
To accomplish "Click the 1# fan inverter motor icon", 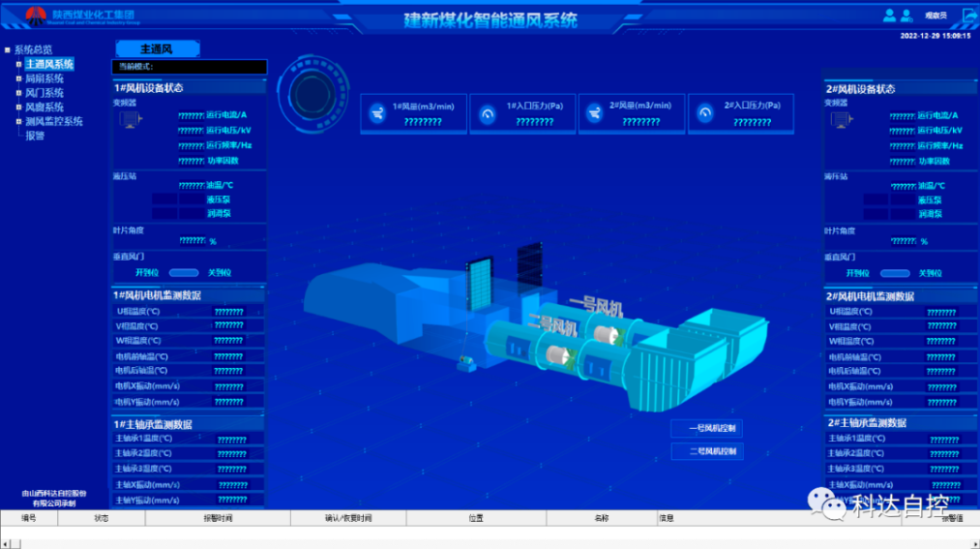I will click(x=129, y=119).
